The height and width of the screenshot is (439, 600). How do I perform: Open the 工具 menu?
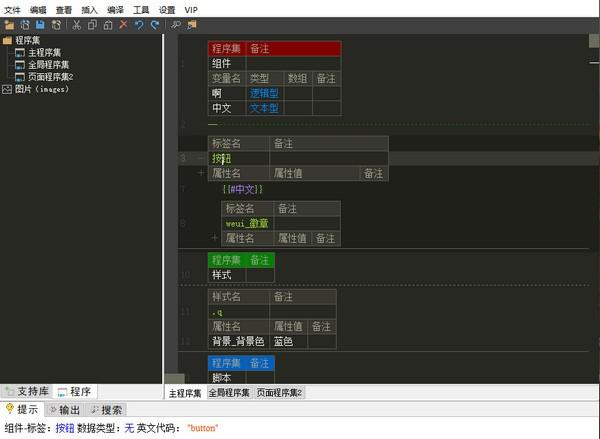pos(141,10)
